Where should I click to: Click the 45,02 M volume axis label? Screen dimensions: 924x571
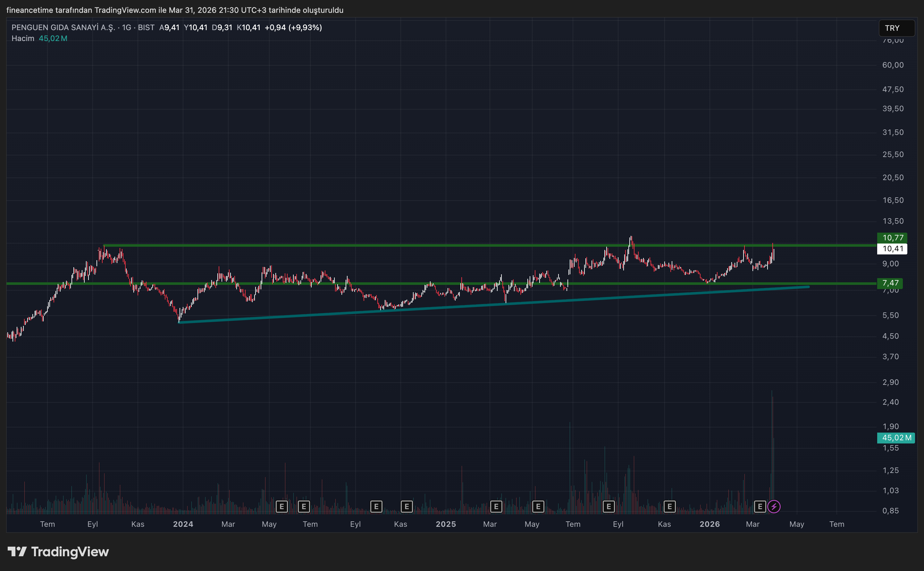[896, 438]
